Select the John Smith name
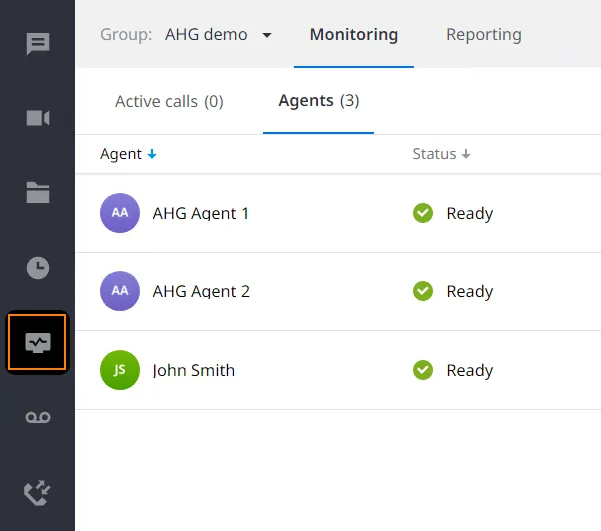Viewport: 601px width, 531px height. [194, 371]
